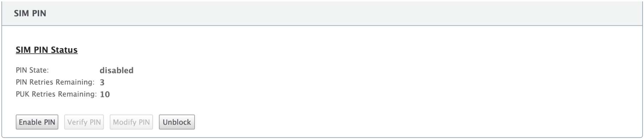This screenshot has width=644, height=139.
Task: Click the word 'PUK' in the retries label
Action: coord(23,94)
